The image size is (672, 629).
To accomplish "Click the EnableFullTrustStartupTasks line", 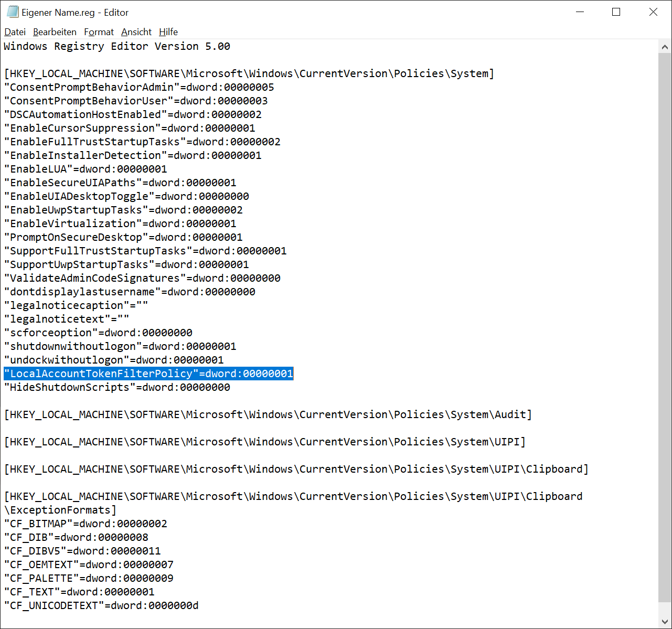I will [x=142, y=142].
